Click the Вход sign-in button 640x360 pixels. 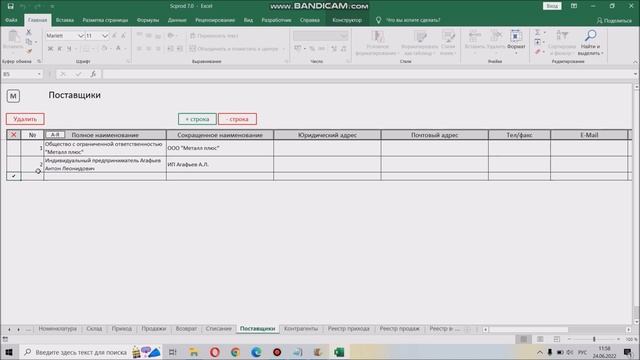(x=552, y=6)
